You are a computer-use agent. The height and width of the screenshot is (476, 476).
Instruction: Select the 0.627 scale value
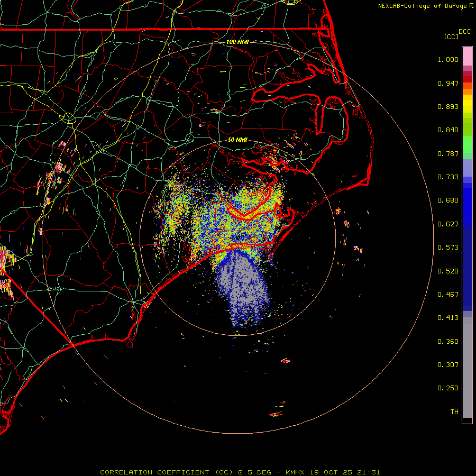point(448,224)
